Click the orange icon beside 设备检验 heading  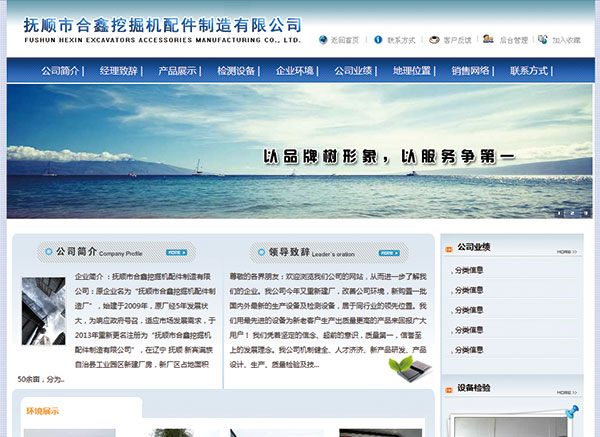pos(447,388)
